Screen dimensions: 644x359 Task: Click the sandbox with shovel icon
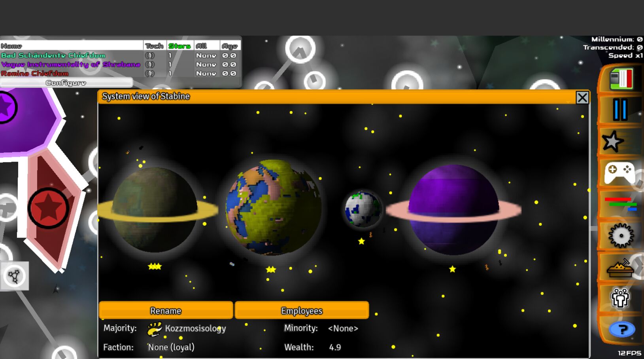tap(620, 268)
